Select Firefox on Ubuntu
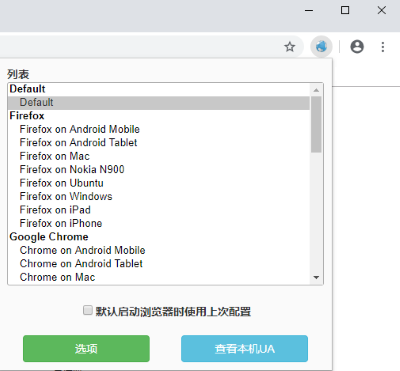Viewport: 400px width, 371px height. 159,183
